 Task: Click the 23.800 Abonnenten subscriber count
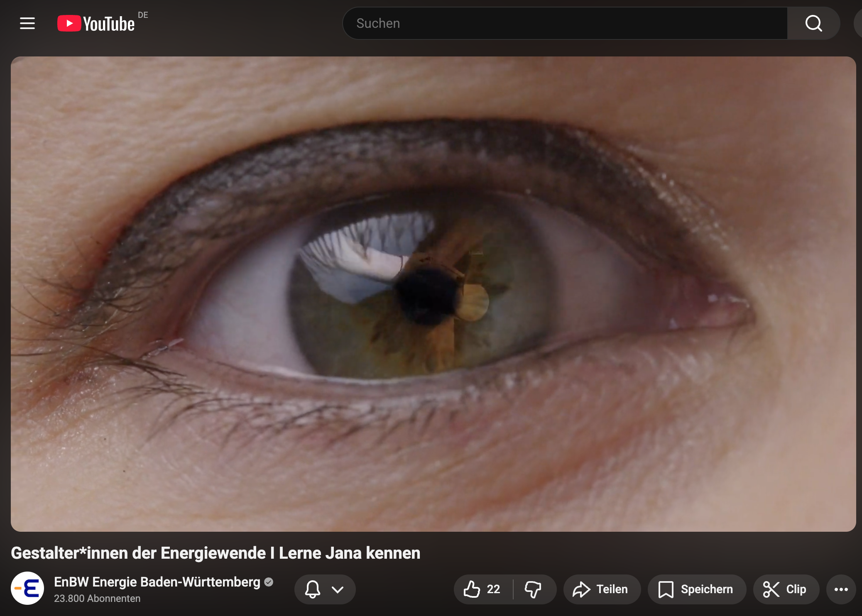click(97, 599)
